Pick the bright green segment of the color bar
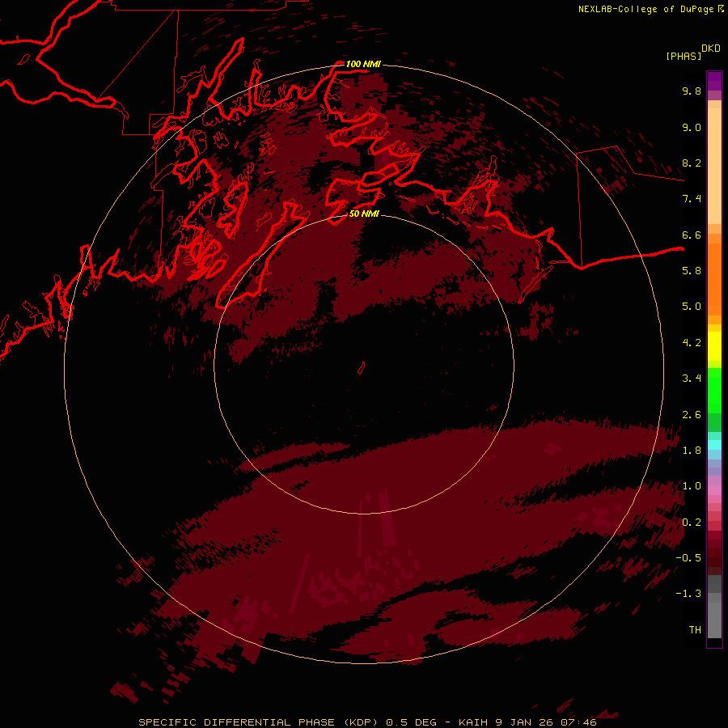Image resolution: width=728 pixels, height=728 pixels. point(714,391)
